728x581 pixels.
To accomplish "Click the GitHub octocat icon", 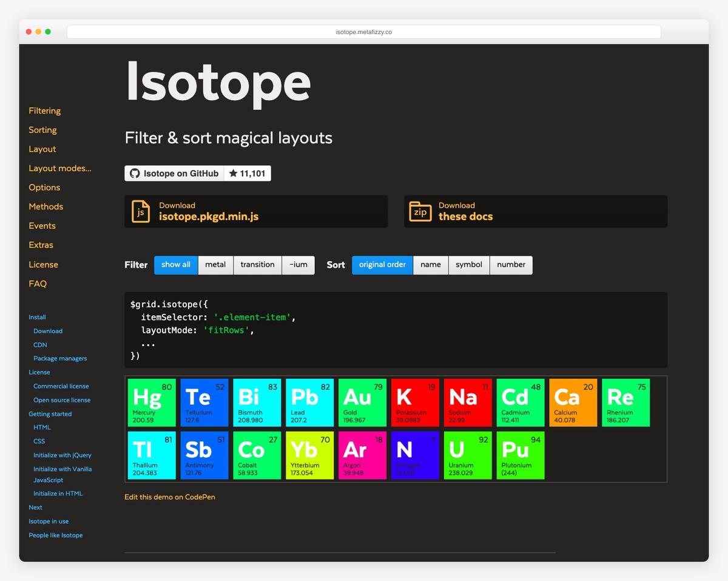I will pos(135,173).
